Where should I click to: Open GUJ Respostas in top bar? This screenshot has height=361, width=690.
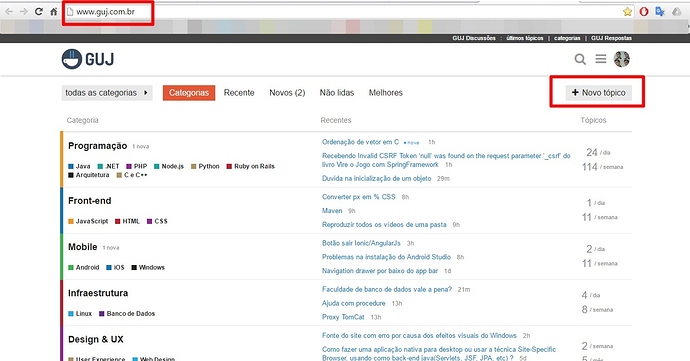pyautogui.click(x=611, y=38)
